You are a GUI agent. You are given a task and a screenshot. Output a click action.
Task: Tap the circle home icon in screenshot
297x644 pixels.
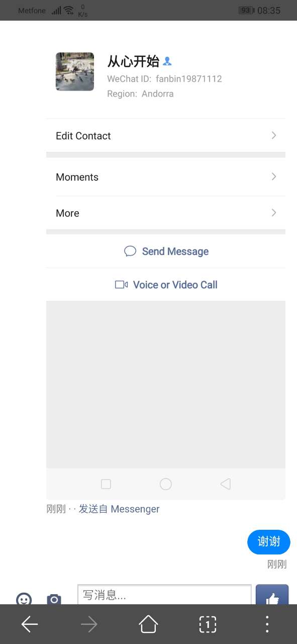[166, 484]
